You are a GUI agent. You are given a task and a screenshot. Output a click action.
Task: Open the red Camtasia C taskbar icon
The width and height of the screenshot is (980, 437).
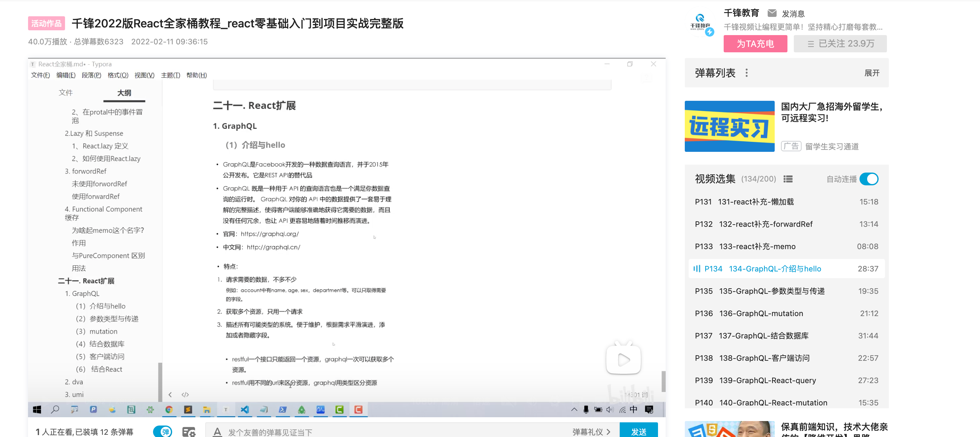(358, 410)
